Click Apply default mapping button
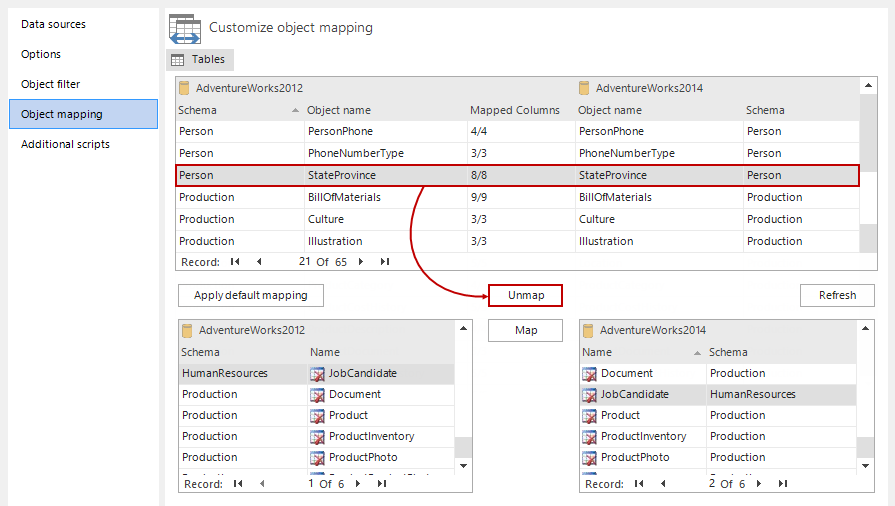 [251, 295]
